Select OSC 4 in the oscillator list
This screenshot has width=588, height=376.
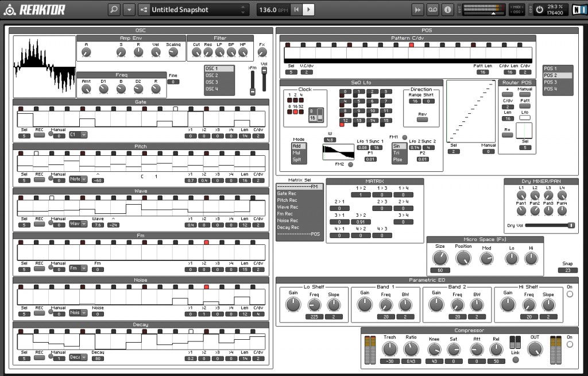[219, 89]
